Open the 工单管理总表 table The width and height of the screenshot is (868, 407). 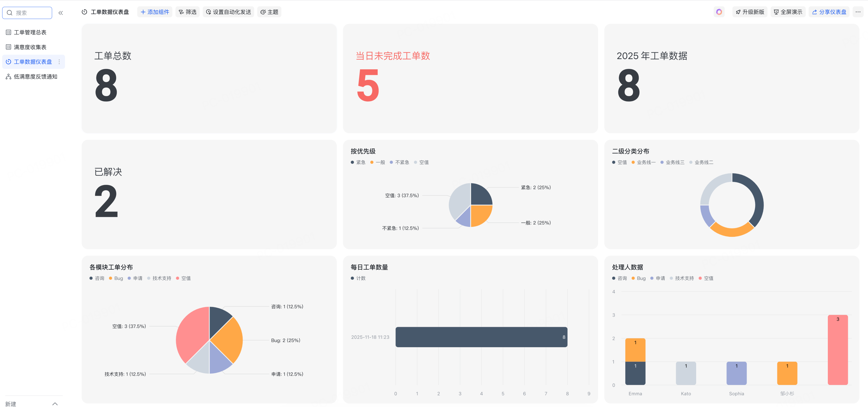point(30,32)
